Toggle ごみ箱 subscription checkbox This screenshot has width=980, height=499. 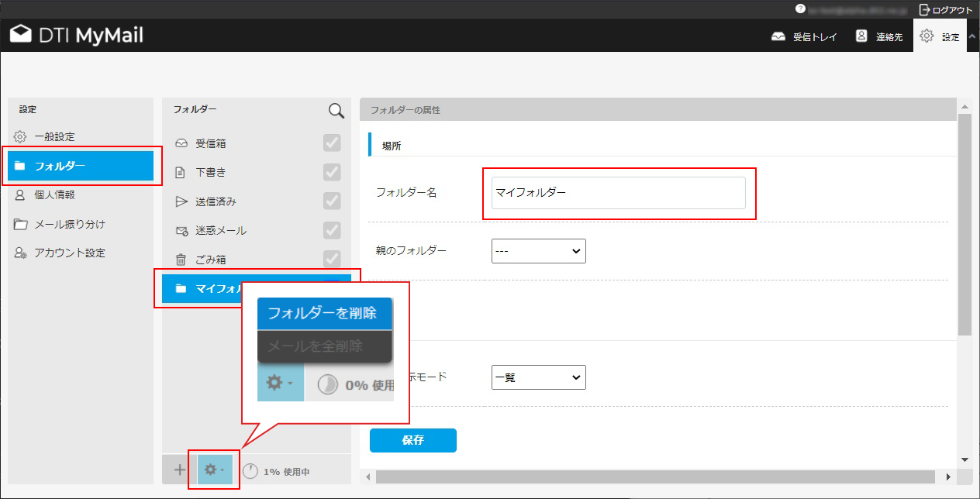tap(332, 259)
